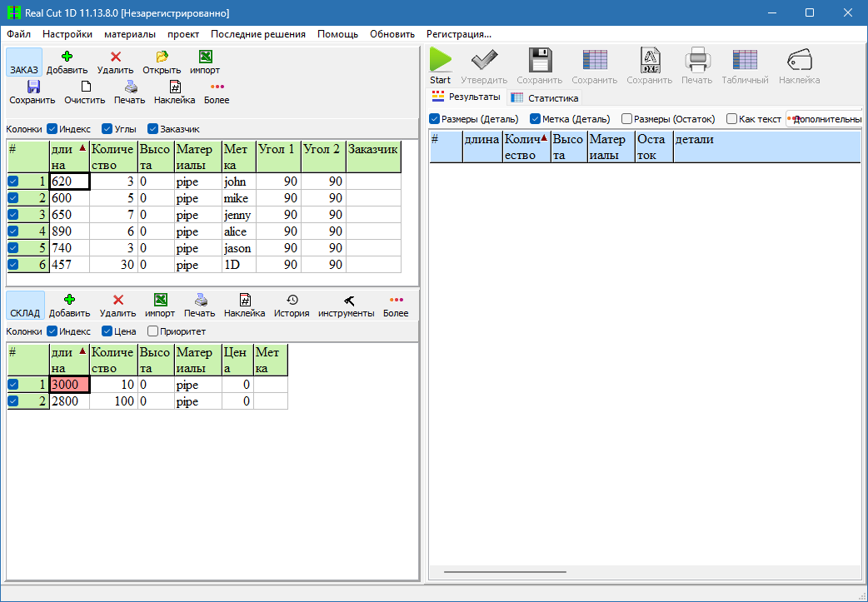Screen dimensions: 868x602
Task: Expand the Более menu in stock toolbar
Action: pyautogui.click(x=396, y=301)
